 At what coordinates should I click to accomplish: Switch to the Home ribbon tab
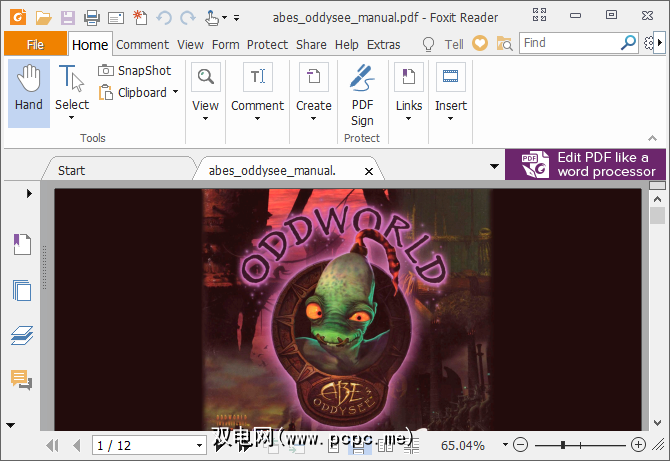(90, 44)
